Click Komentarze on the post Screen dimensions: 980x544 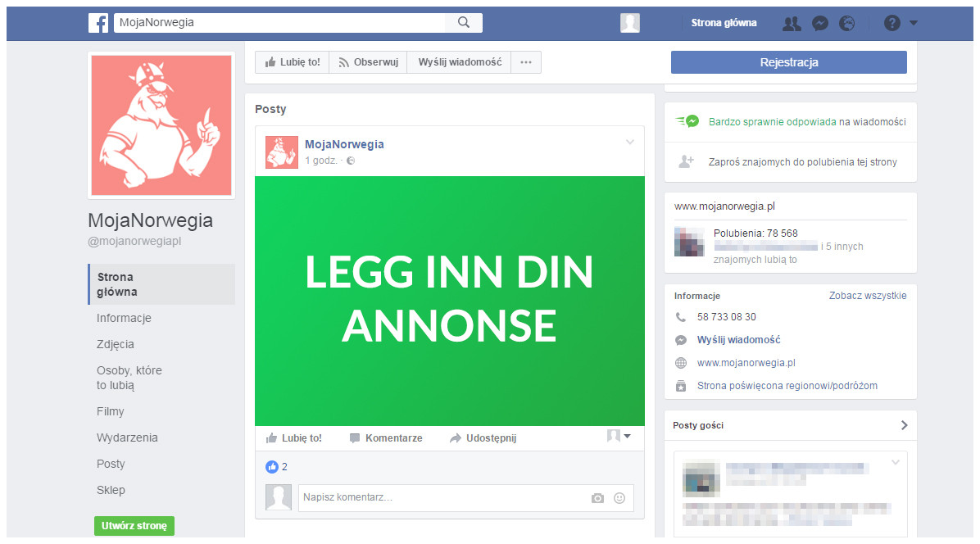tap(386, 437)
